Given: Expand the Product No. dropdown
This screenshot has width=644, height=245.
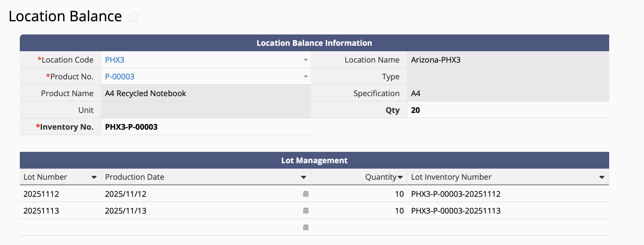Looking at the screenshot, I should point(305,77).
